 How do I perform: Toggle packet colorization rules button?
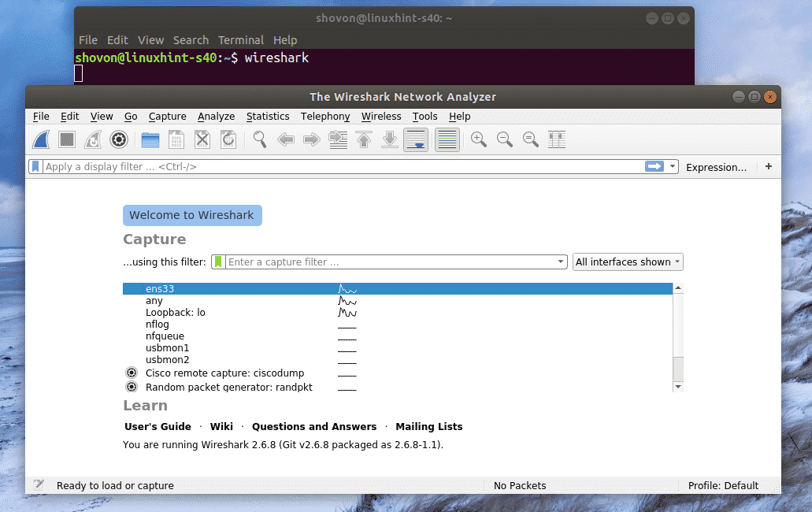coord(447,139)
